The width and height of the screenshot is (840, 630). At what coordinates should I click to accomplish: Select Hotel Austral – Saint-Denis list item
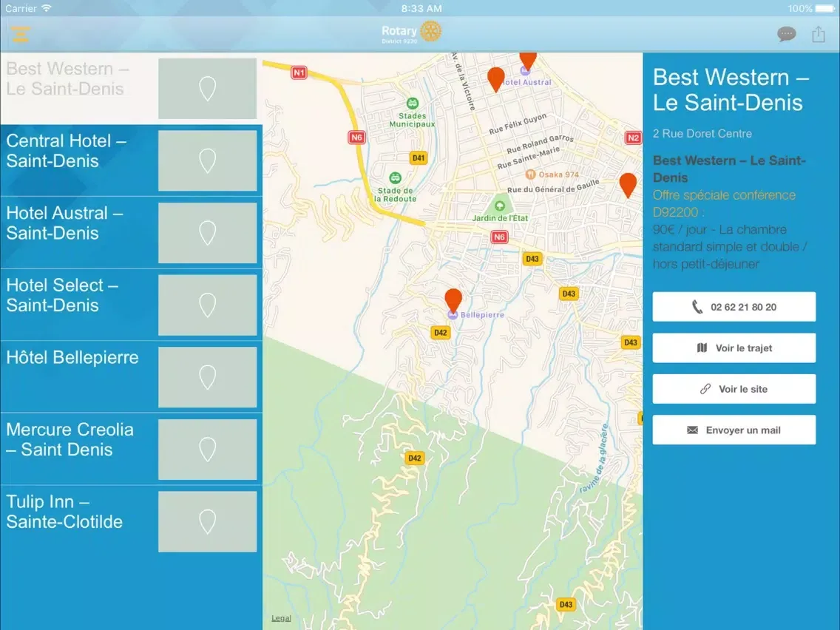(x=132, y=232)
